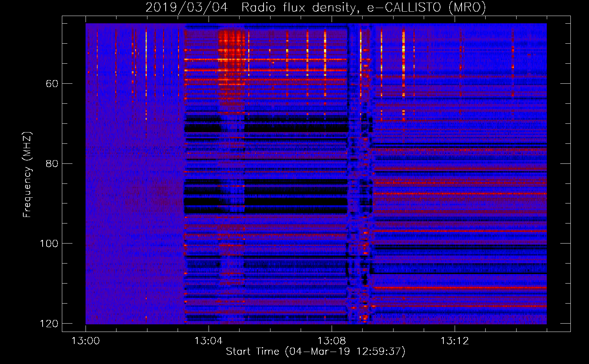This screenshot has height=364, width=589.
Task: Click the '13:08' time tick label
Action: 331,341
